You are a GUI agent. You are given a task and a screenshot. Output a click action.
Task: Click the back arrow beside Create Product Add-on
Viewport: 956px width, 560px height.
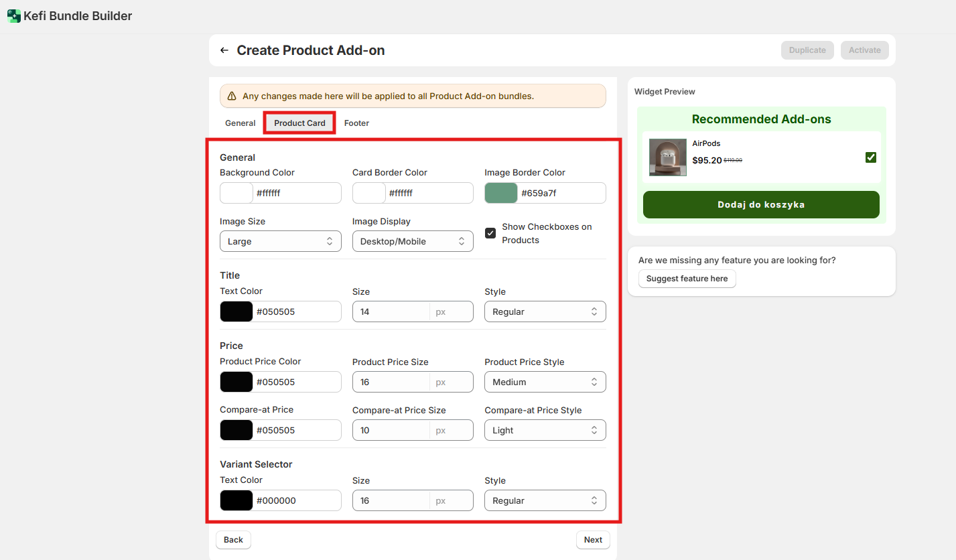[x=224, y=50]
